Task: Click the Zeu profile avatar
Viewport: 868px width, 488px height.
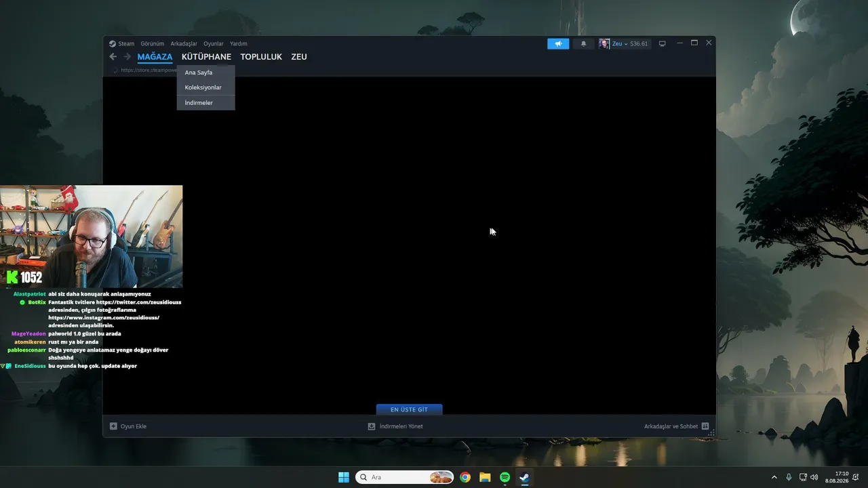Action: (604, 43)
